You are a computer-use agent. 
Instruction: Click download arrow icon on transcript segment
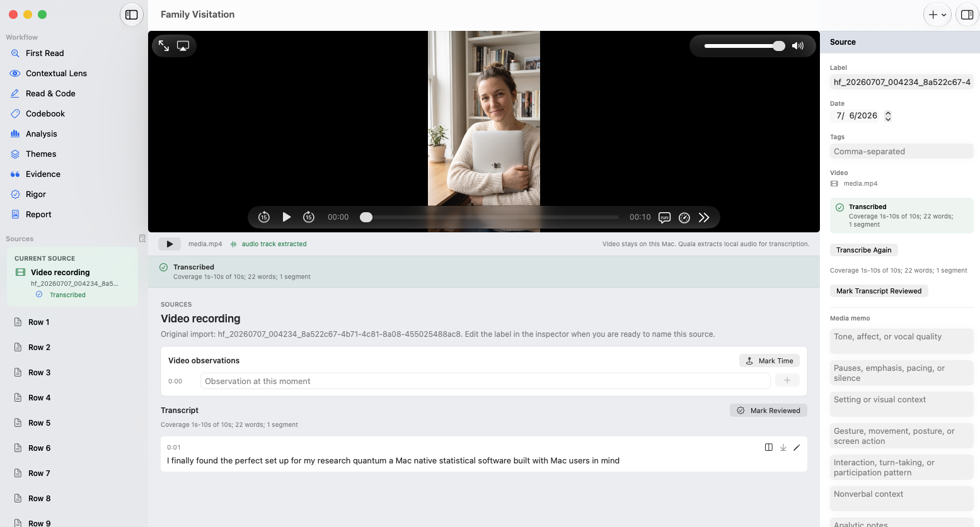[783, 448]
